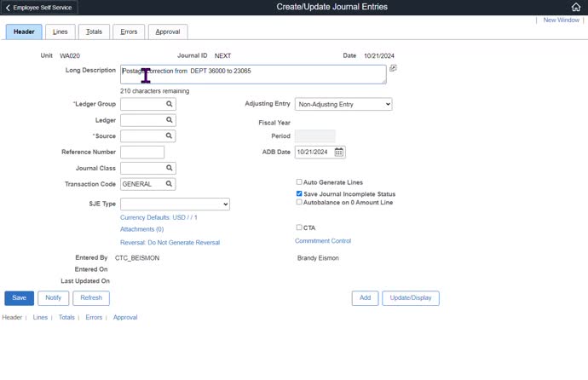Open Ledger field lookup magnifier

[170, 120]
